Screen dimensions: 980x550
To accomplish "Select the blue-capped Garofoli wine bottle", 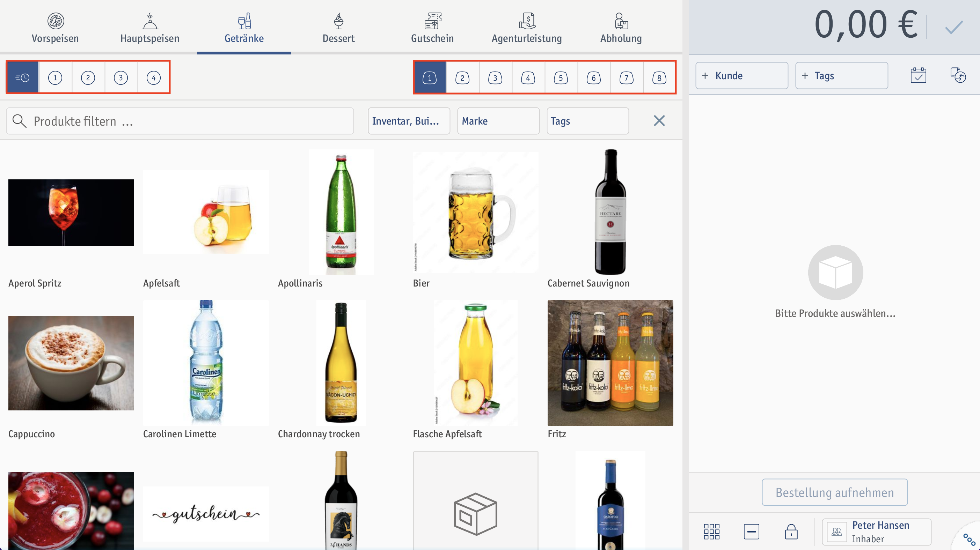I will coord(610,500).
